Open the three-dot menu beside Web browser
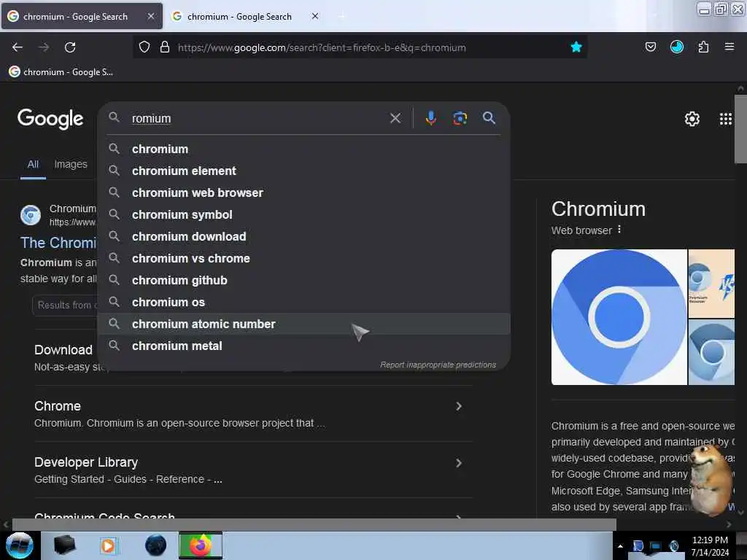Image resolution: width=747 pixels, height=560 pixels. [619, 230]
